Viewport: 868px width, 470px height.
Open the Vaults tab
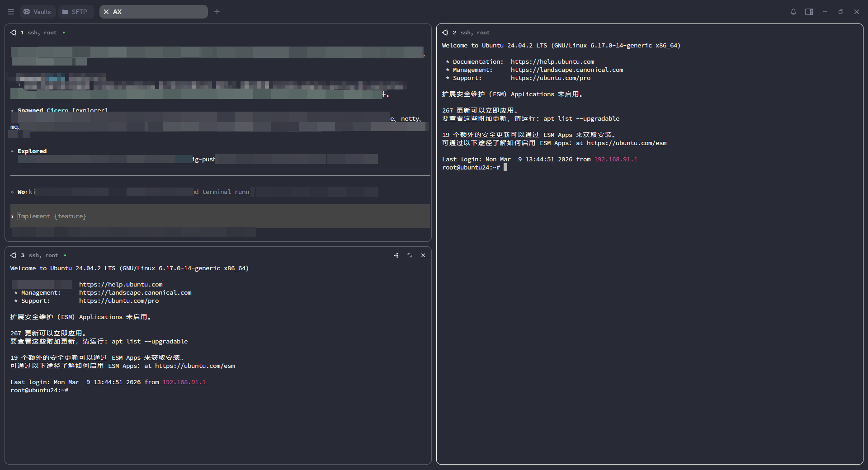(x=38, y=12)
